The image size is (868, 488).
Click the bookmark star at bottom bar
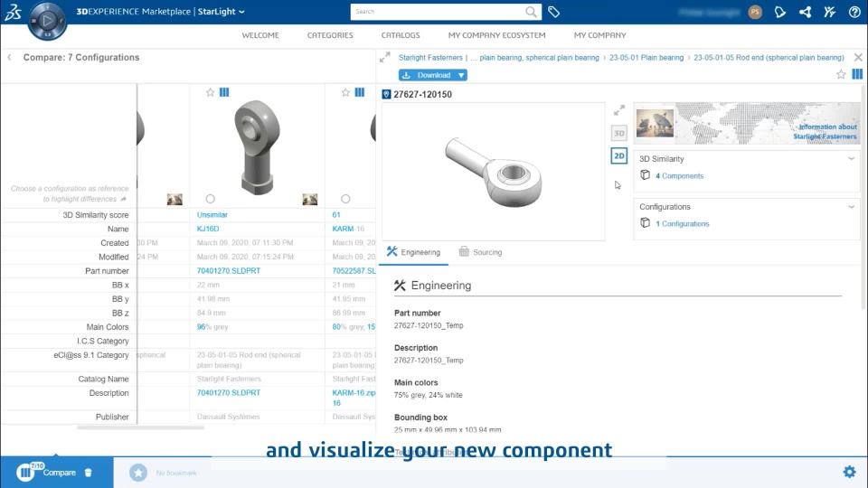click(138, 473)
